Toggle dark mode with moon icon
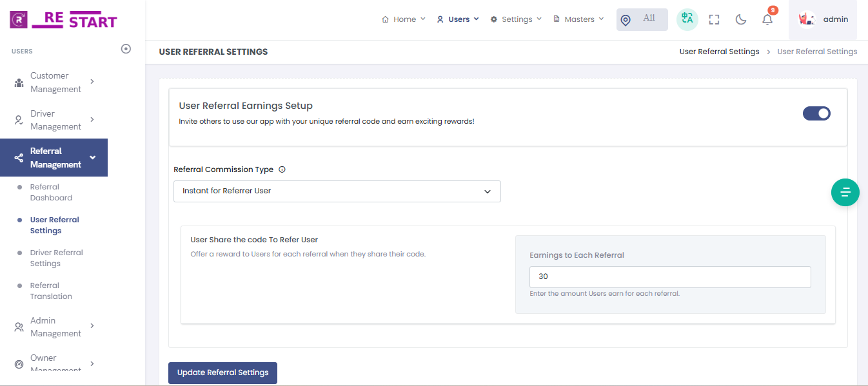 741,19
